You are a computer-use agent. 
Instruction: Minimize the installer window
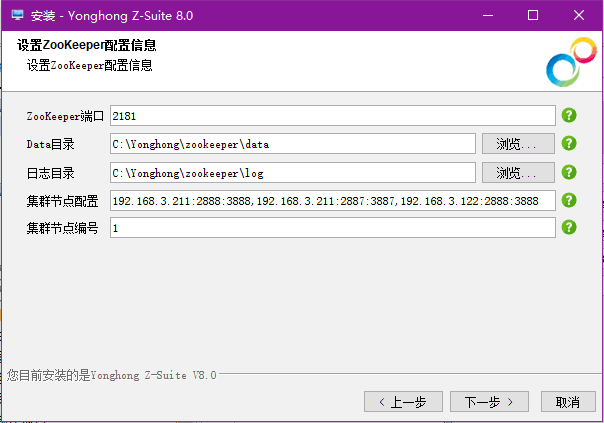point(488,15)
